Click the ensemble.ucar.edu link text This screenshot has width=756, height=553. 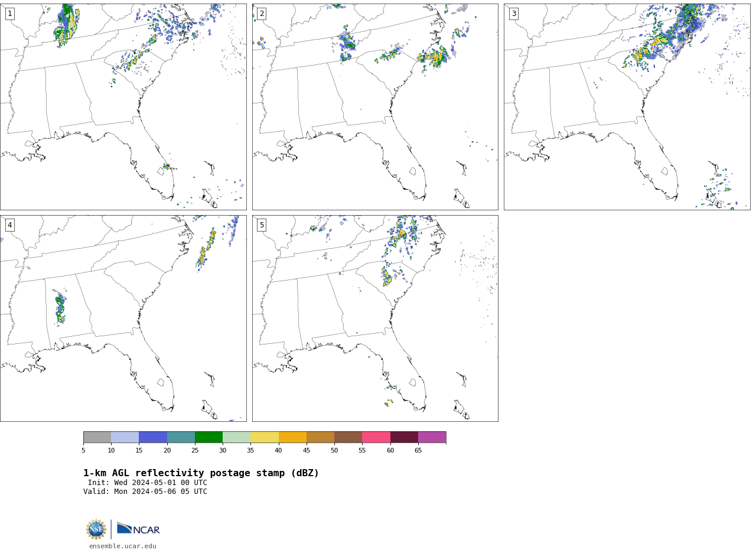[123, 547]
